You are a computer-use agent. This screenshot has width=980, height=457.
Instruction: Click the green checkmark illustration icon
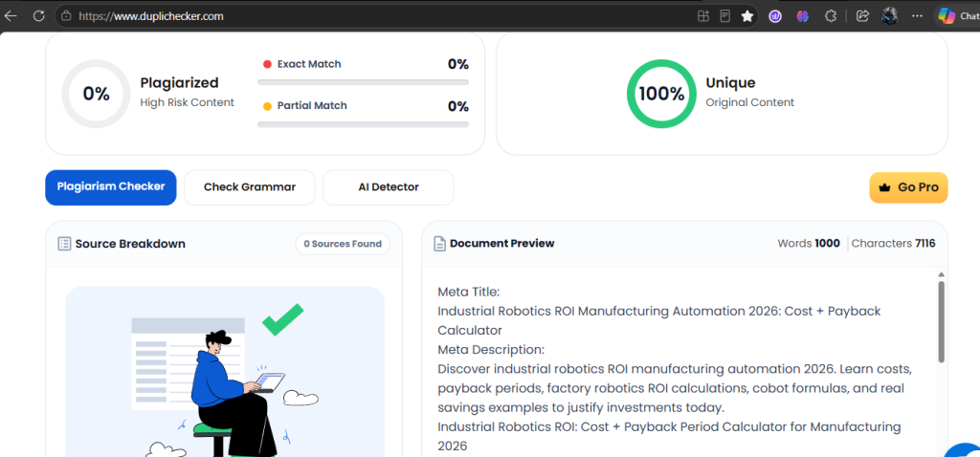[282, 319]
